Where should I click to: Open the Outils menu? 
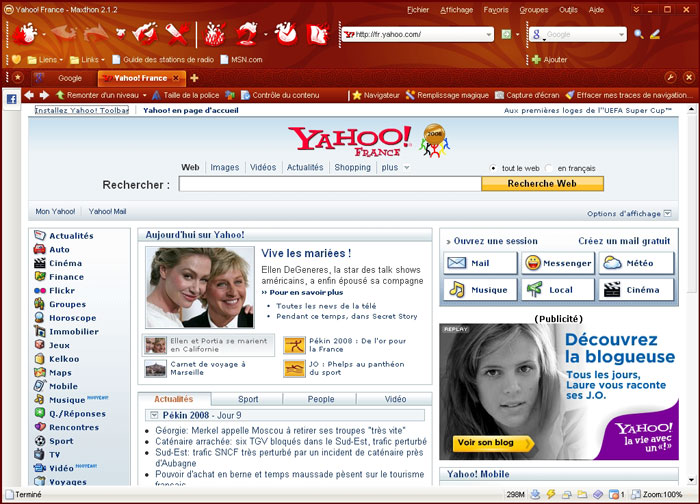coord(568,10)
